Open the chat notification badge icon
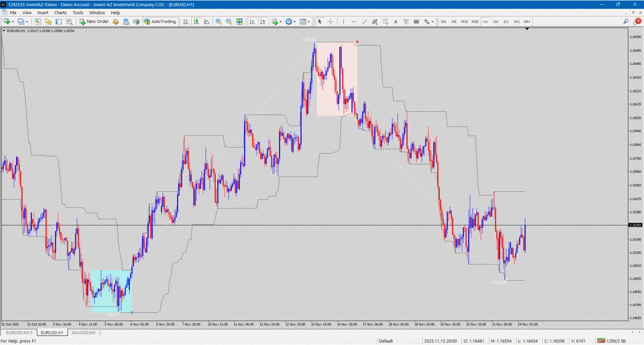 coord(637,21)
